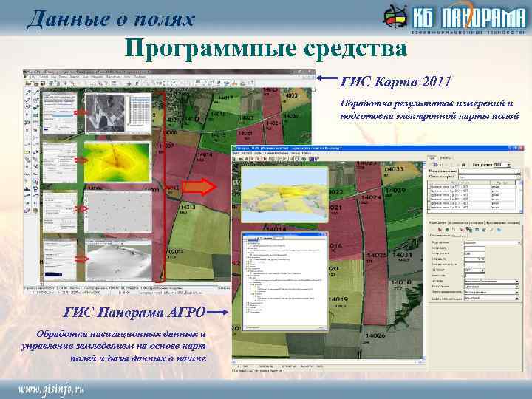The image size is (532, 399).
Task: Click field 14019 on the Panorama AGRO map
Action: pyautogui.click(x=338, y=299)
